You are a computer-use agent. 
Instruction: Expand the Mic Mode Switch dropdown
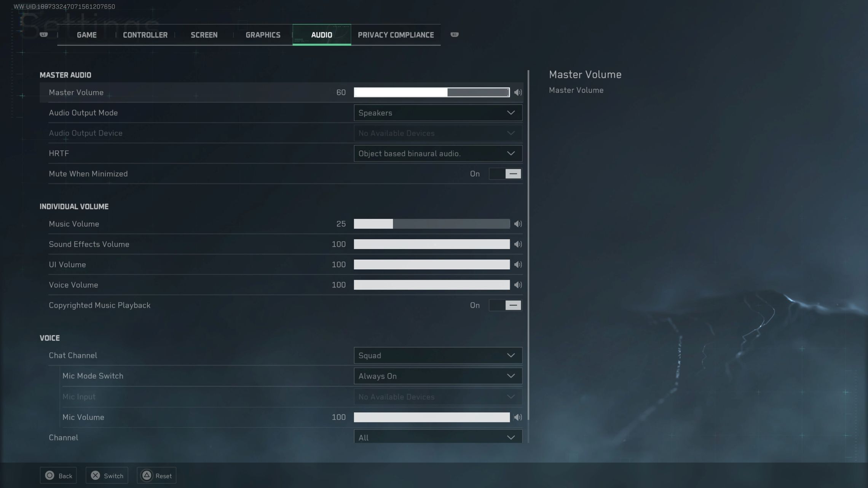pos(438,376)
